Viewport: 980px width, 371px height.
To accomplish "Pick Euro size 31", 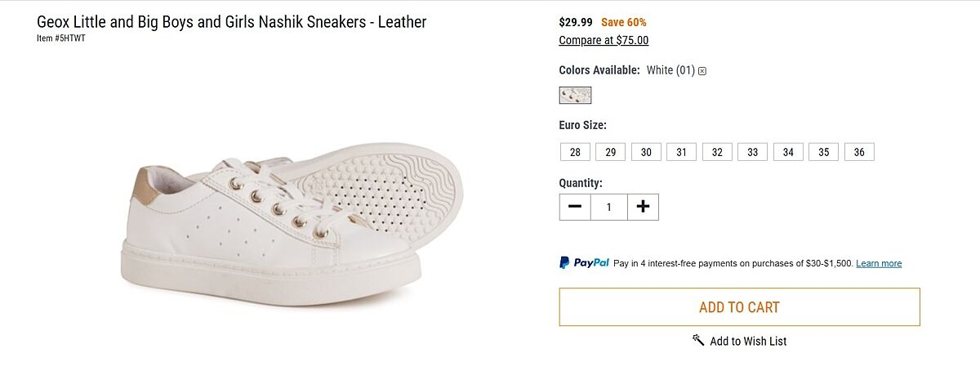I will [x=681, y=152].
